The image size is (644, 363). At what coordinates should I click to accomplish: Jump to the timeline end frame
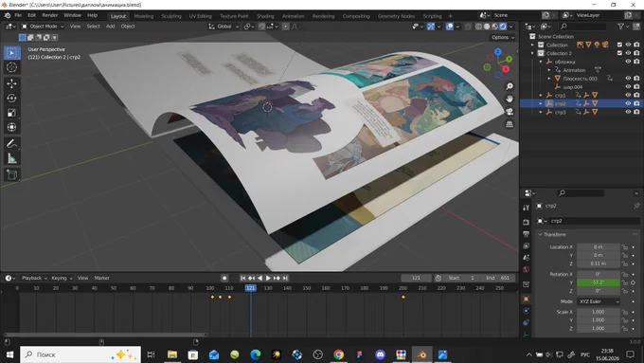coord(285,279)
